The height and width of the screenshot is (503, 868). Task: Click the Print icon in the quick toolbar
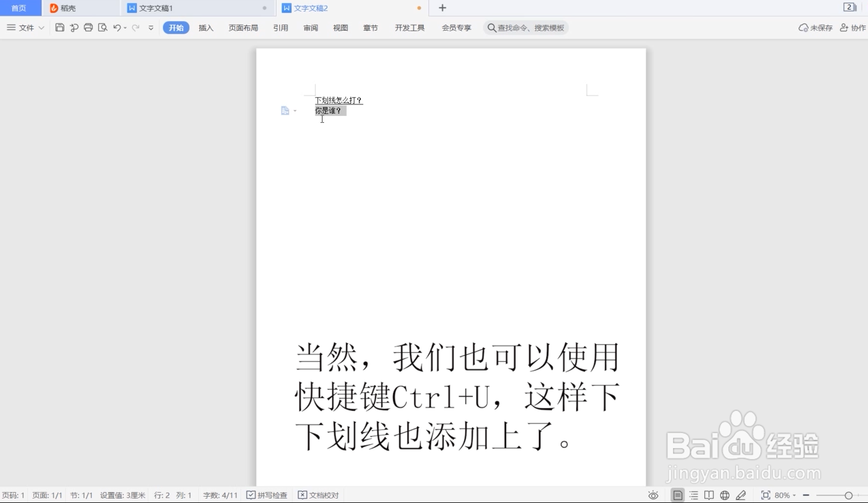point(89,27)
